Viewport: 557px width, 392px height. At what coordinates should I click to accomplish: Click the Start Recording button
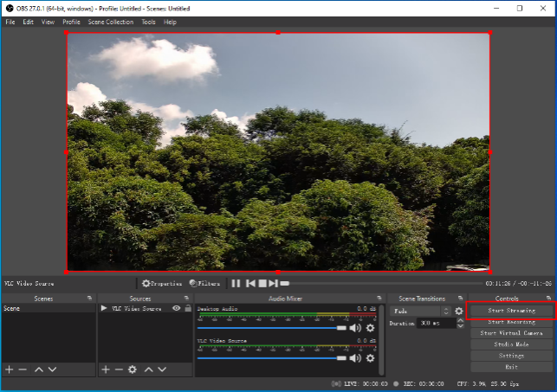(511, 321)
